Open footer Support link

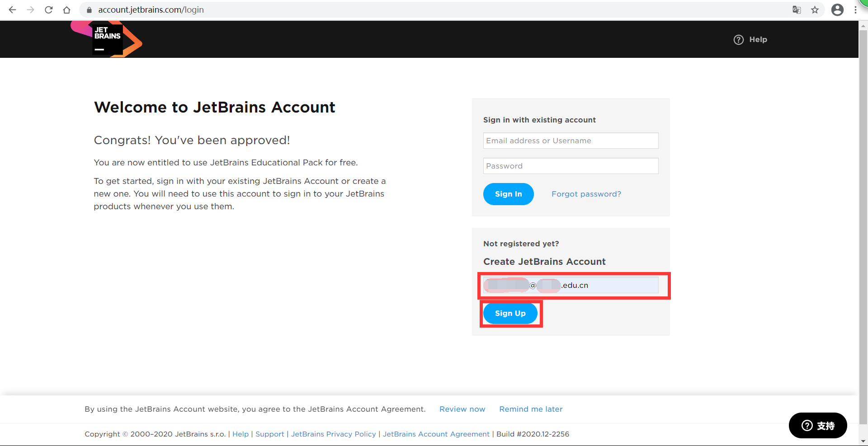pos(270,434)
